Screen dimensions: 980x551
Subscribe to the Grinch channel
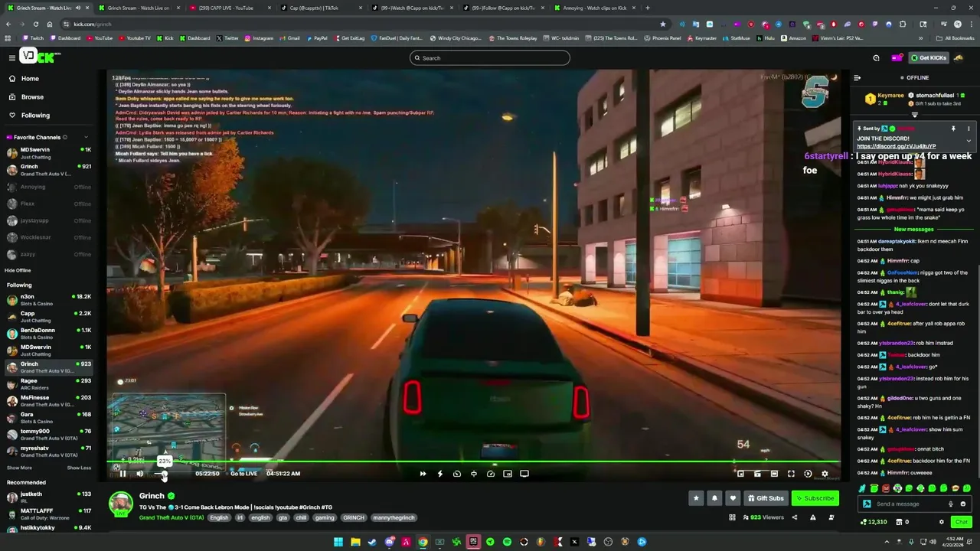[815, 498]
